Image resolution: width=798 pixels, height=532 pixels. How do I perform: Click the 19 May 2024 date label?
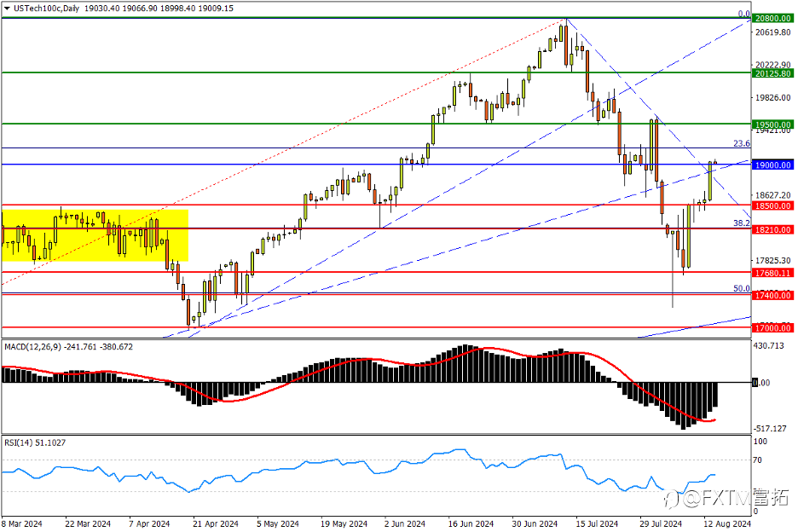coord(344,523)
